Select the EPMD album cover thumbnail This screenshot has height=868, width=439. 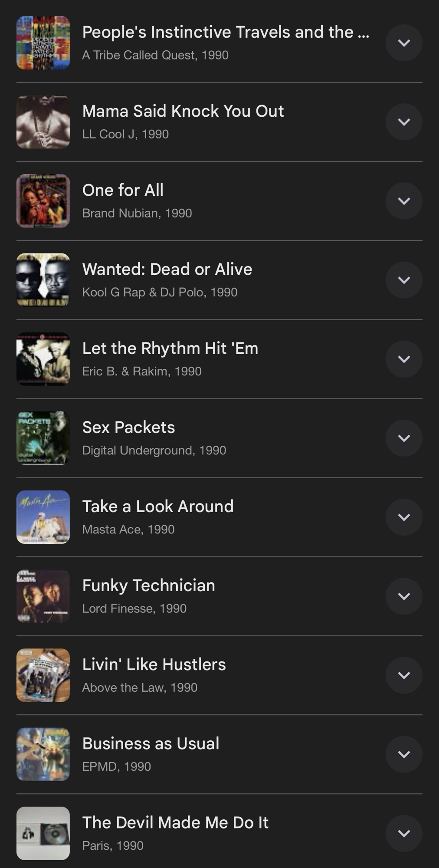(x=43, y=754)
